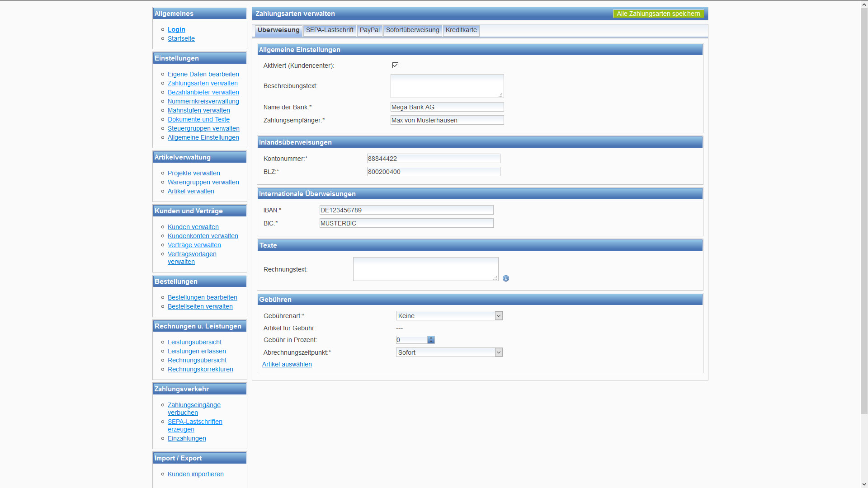This screenshot has height=488, width=868.
Task: Click into the IBAN input field
Action: point(406,210)
